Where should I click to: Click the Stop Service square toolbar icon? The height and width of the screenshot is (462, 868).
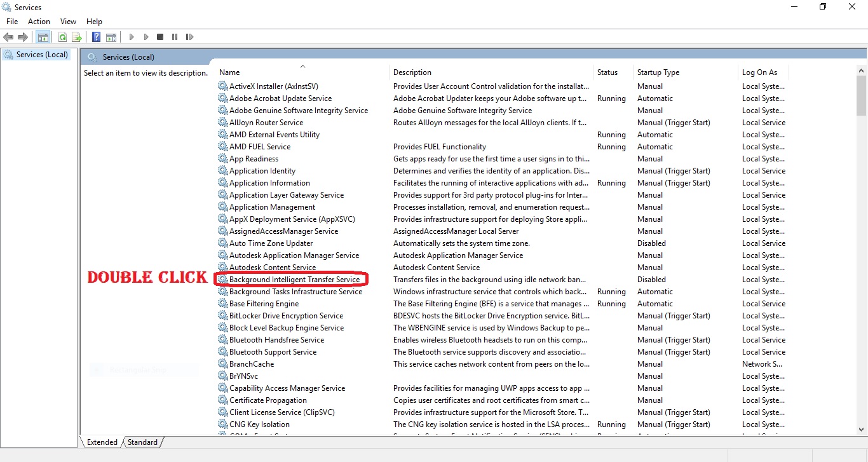pyautogui.click(x=160, y=37)
